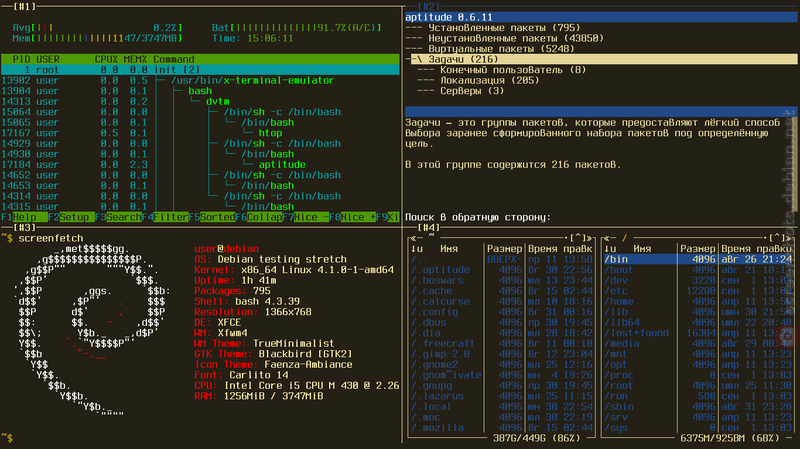Select /home directory in right mc panel
The image size is (800, 449).
point(698,302)
